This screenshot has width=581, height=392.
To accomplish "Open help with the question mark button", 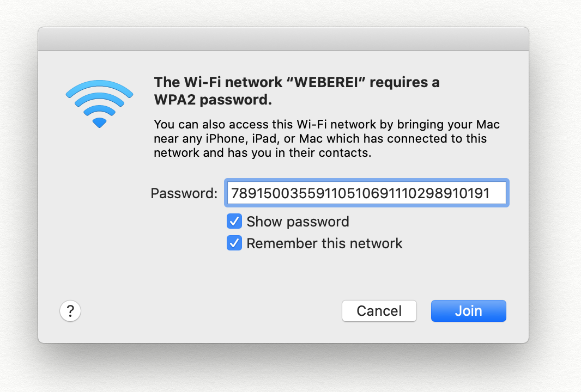I will click(70, 311).
